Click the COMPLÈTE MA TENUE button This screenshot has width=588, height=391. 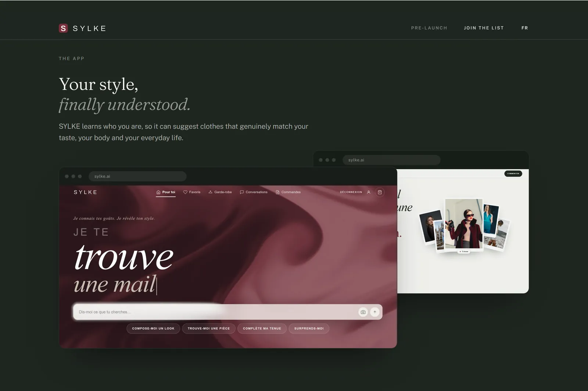[x=262, y=328]
